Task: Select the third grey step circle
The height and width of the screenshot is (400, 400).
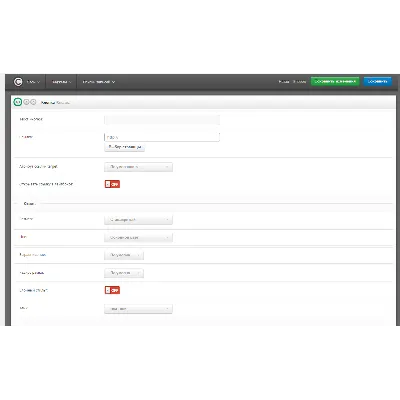Action: coord(33,102)
